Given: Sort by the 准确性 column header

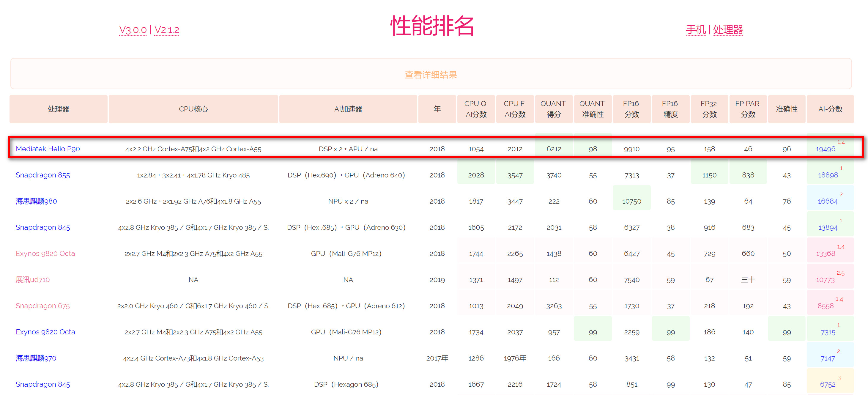Looking at the screenshot, I should pyautogui.click(x=787, y=109).
